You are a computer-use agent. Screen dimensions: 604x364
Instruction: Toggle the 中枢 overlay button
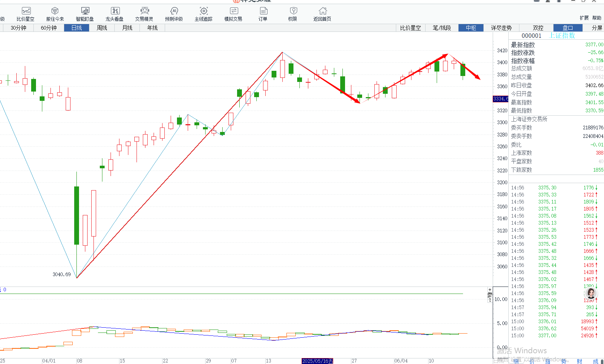pos(471,28)
